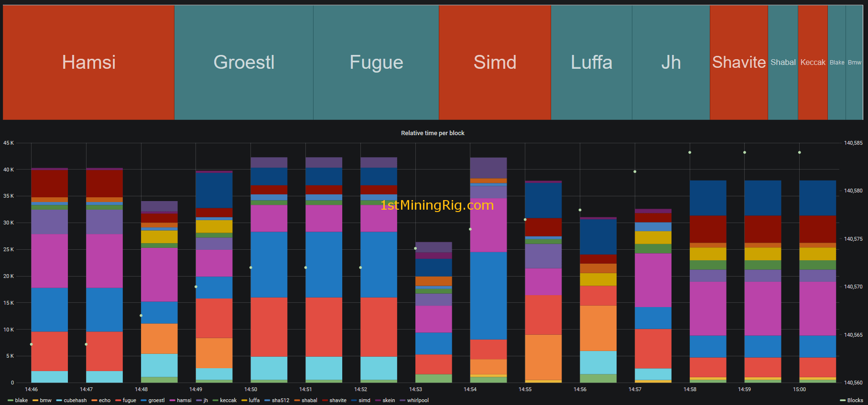
Task: Select the Jh treemap block
Action: [x=671, y=62]
